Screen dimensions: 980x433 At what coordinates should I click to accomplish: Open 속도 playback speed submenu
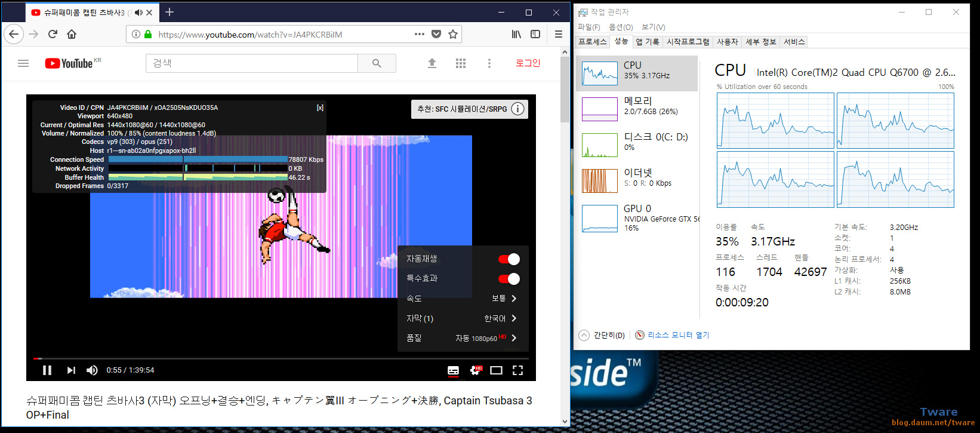coord(463,298)
